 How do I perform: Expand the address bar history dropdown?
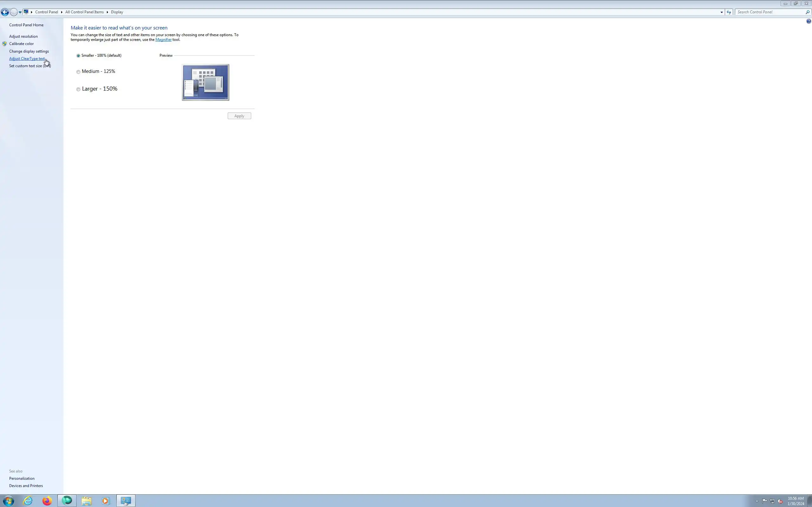[721, 12]
